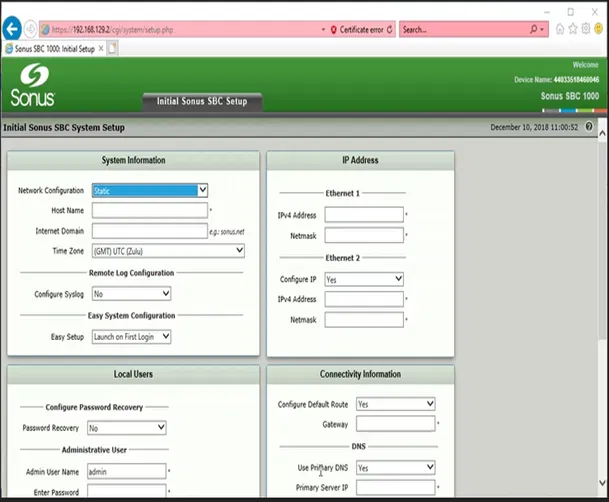The image size is (609, 502).
Task: Click the browser Forward arrow button
Action: point(30,30)
